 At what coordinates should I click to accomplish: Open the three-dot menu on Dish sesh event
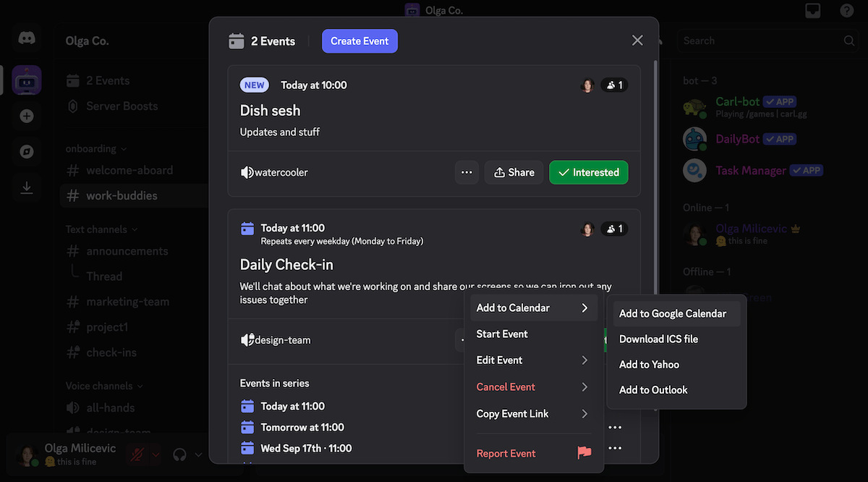(467, 172)
